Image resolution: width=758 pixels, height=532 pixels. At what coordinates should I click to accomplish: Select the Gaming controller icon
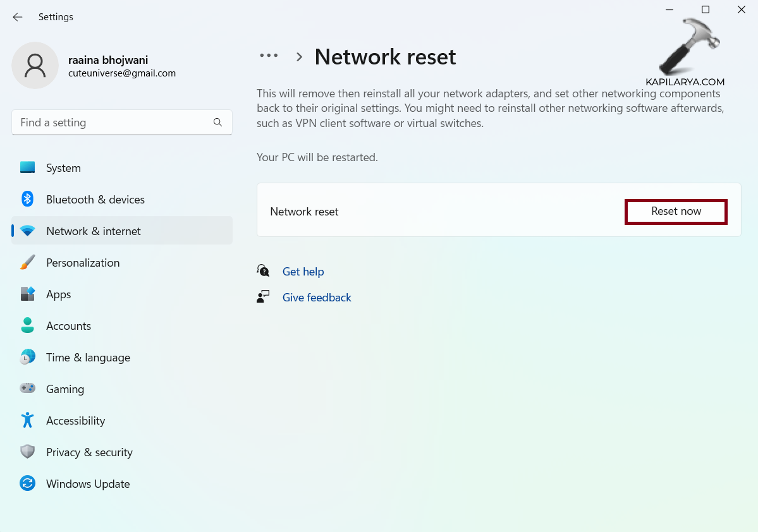pos(27,389)
